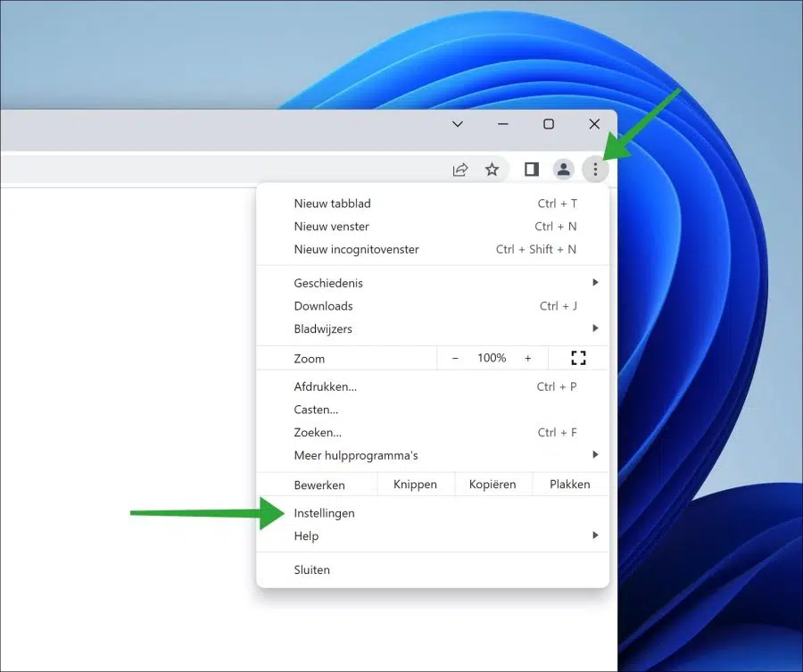Image resolution: width=803 pixels, height=672 pixels.
Task: Click the Plakken button
Action: pyautogui.click(x=570, y=485)
